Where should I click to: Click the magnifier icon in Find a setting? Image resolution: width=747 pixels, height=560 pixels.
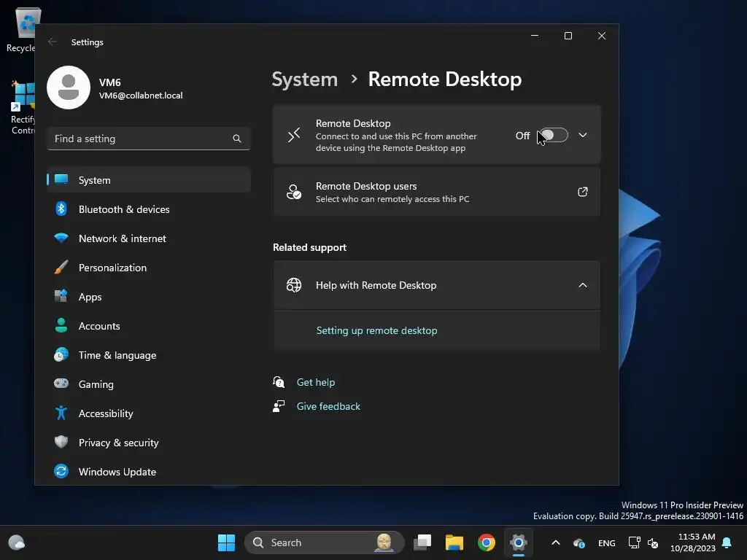click(x=237, y=139)
